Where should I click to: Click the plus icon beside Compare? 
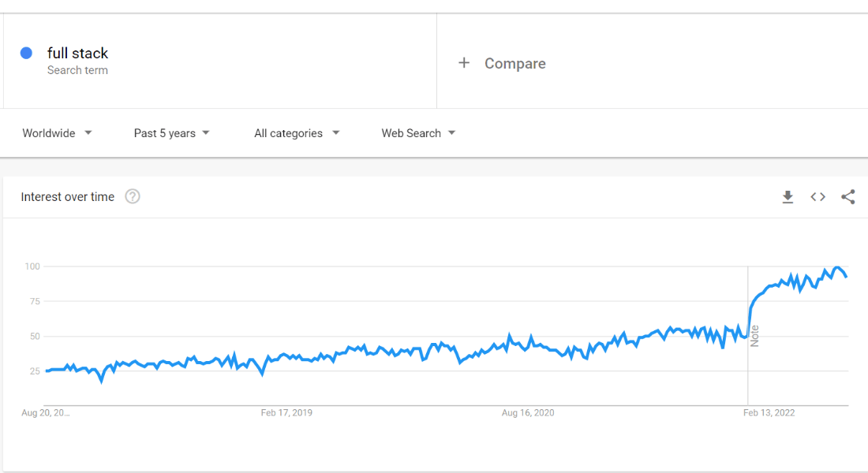point(464,63)
